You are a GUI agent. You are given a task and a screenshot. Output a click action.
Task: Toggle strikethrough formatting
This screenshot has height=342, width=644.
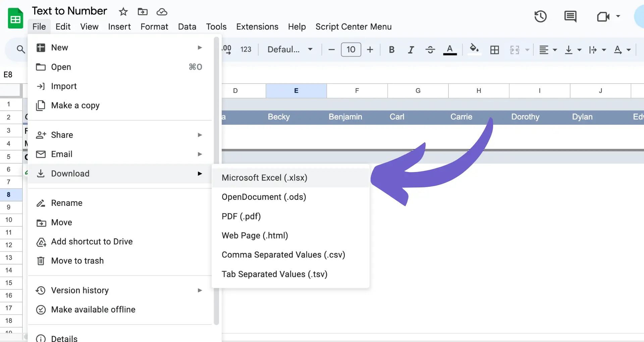click(430, 50)
